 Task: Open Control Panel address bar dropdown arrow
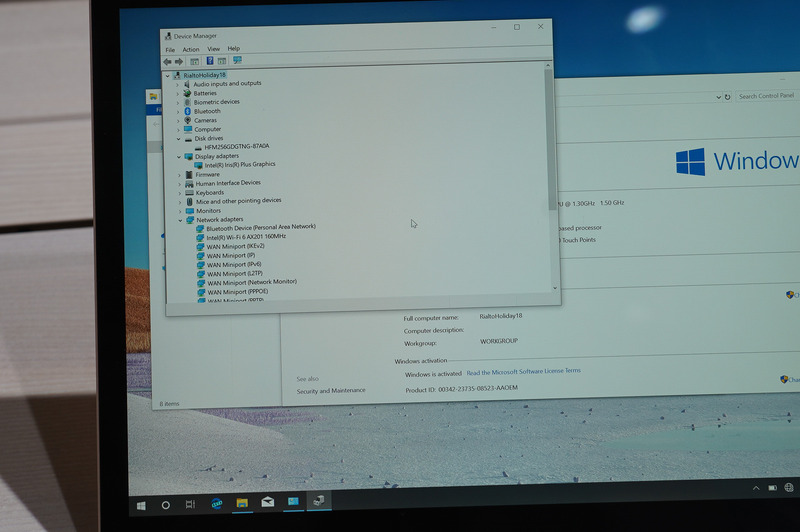[718, 97]
